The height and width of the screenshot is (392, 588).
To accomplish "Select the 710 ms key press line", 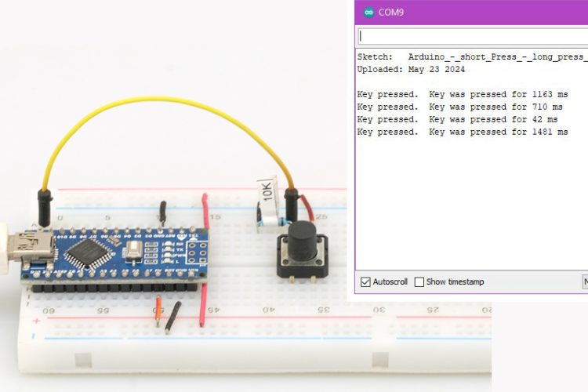I will (459, 107).
